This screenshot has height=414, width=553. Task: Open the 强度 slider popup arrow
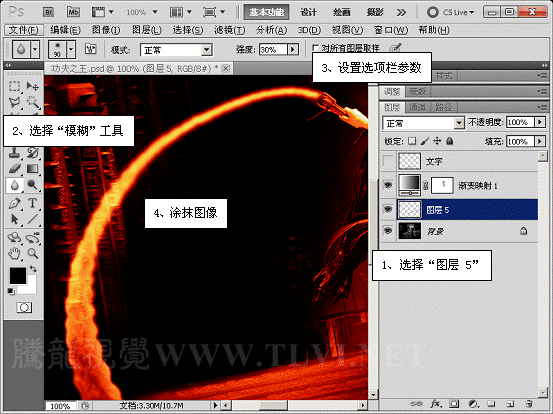click(x=293, y=50)
